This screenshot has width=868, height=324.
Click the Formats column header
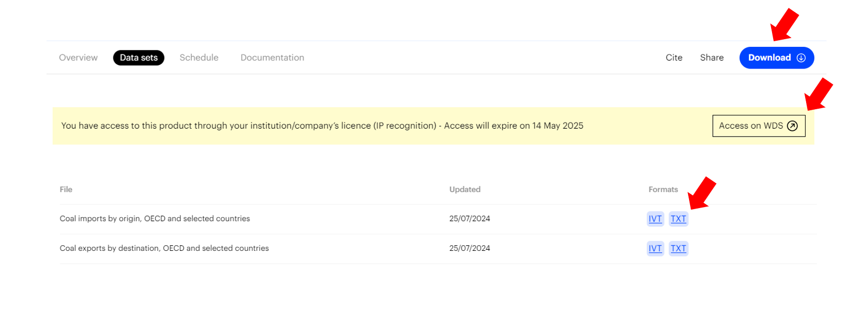(663, 190)
